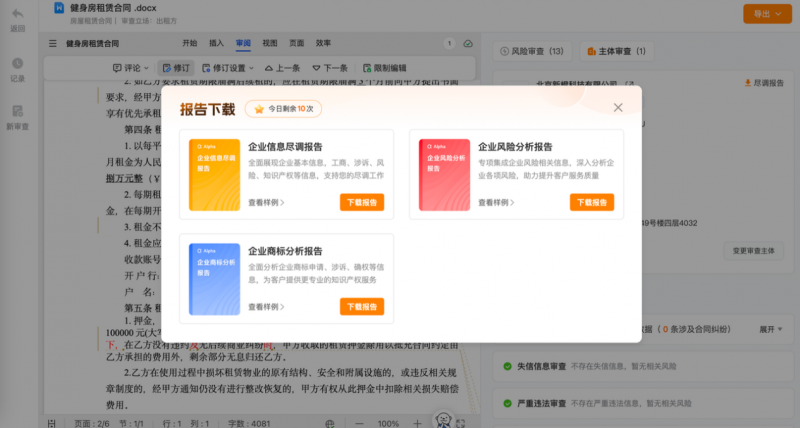Viewport: 800px width, 428px height.
Task: Switch to the 审阅 ribbon tab
Action: coord(243,44)
